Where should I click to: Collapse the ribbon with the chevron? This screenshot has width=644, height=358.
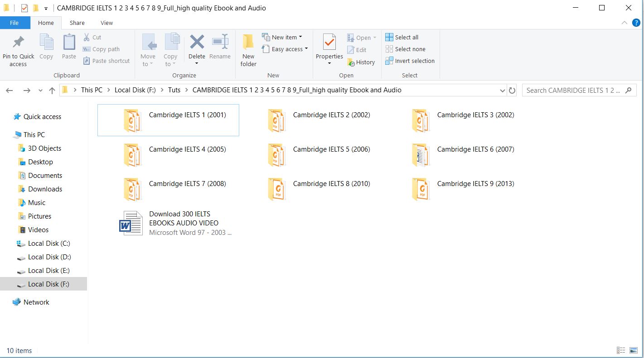(x=625, y=23)
